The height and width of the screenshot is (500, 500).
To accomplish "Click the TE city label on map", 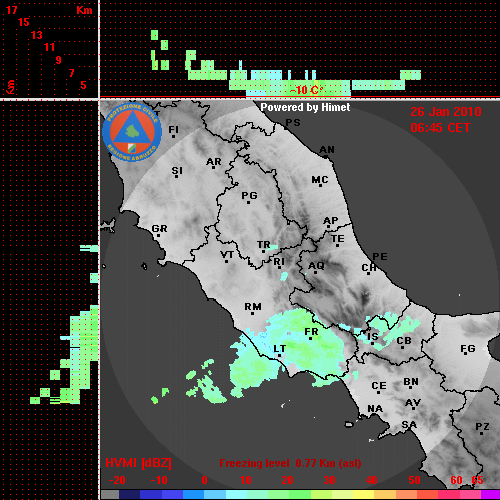I will [338, 239].
